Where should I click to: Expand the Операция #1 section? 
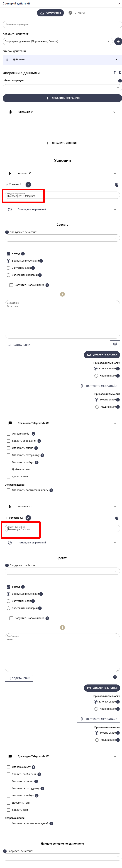[x=62, y=112]
